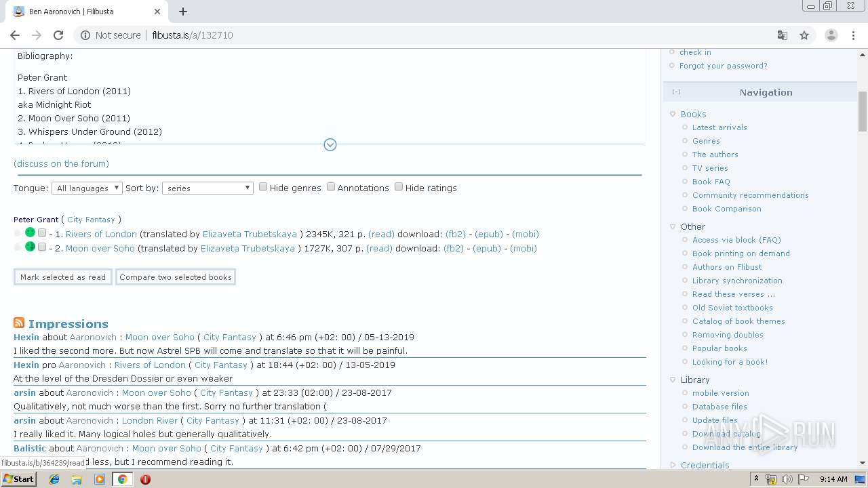The image size is (868, 488).
Task: Close the Ben Aaronovich Filibusta tab
Action: click(157, 12)
